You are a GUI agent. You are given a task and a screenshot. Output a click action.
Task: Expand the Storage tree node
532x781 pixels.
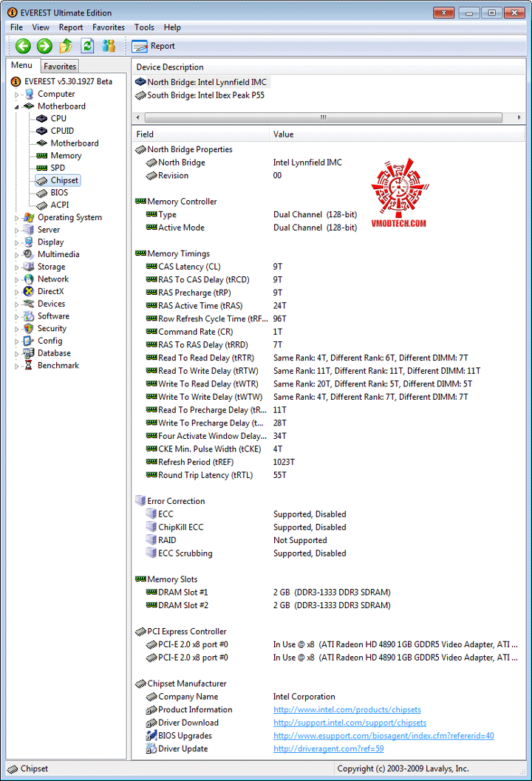(16, 267)
